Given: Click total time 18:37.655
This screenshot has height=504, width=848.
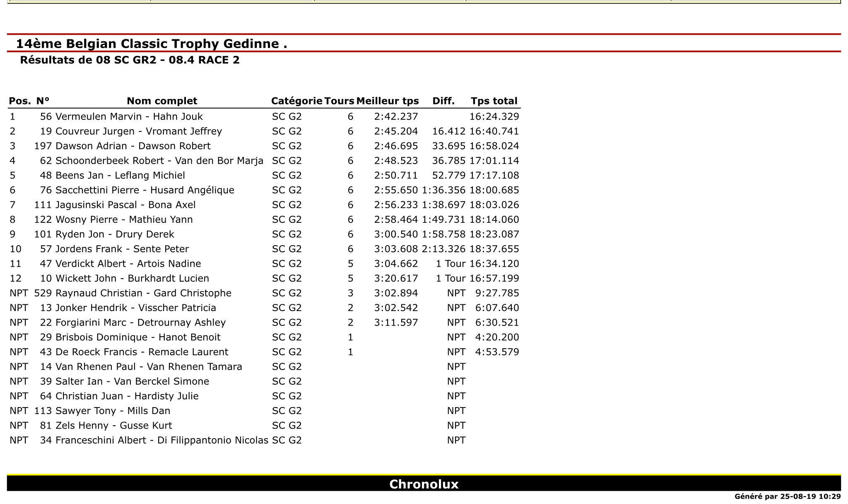Looking at the screenshot, I should [494, 249].
